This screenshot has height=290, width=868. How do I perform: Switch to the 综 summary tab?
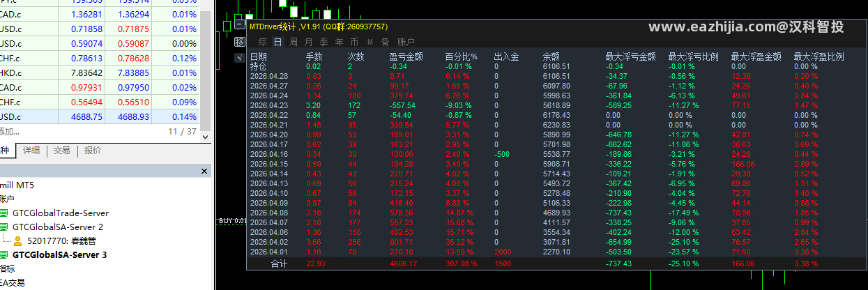[x=263, y=42]
